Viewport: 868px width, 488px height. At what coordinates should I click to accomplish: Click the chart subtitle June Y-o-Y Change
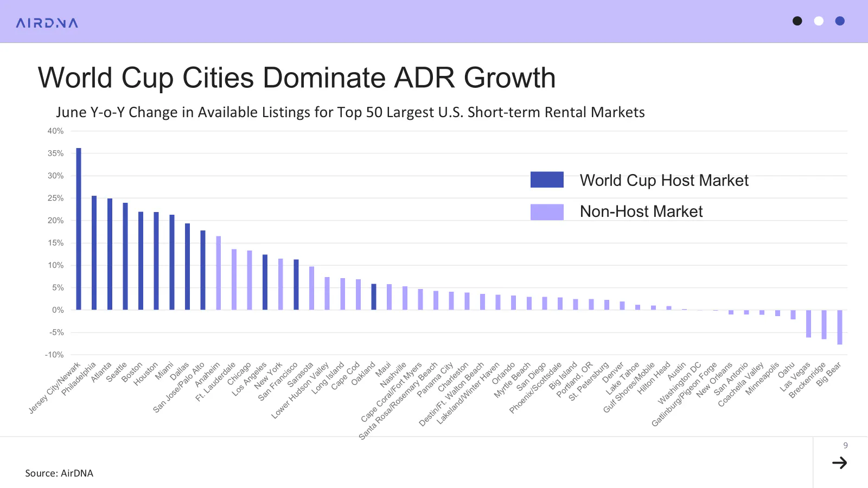[350, 112]
